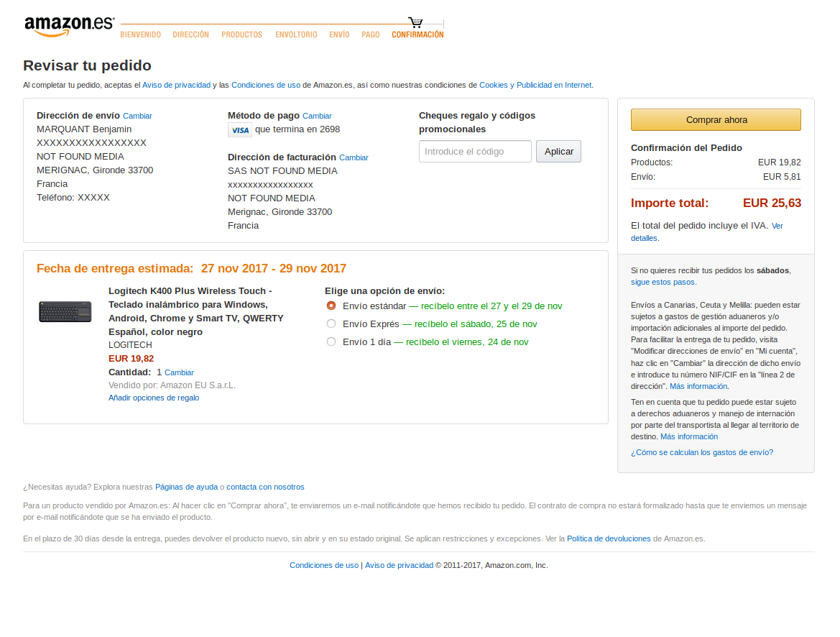Open the Condiciones de uso link at top
840x637 pixels.
pos(266,86)
